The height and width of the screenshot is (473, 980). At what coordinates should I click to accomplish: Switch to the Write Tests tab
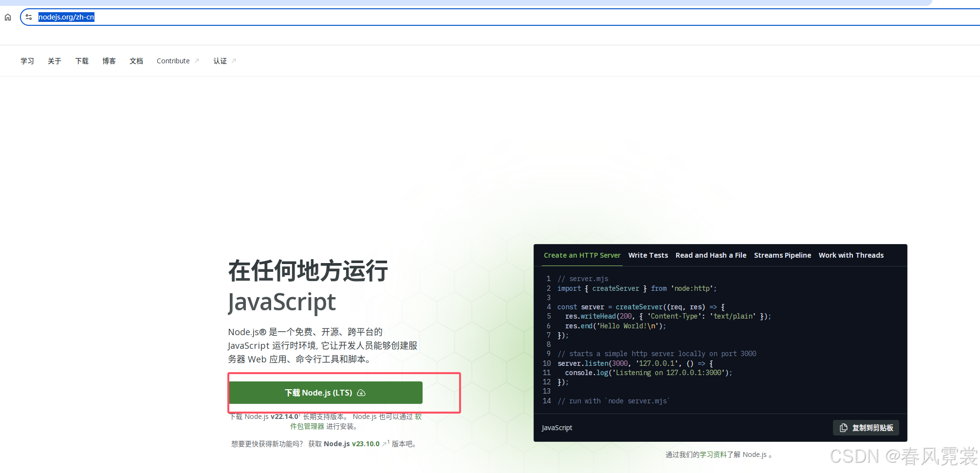[648, 255]
